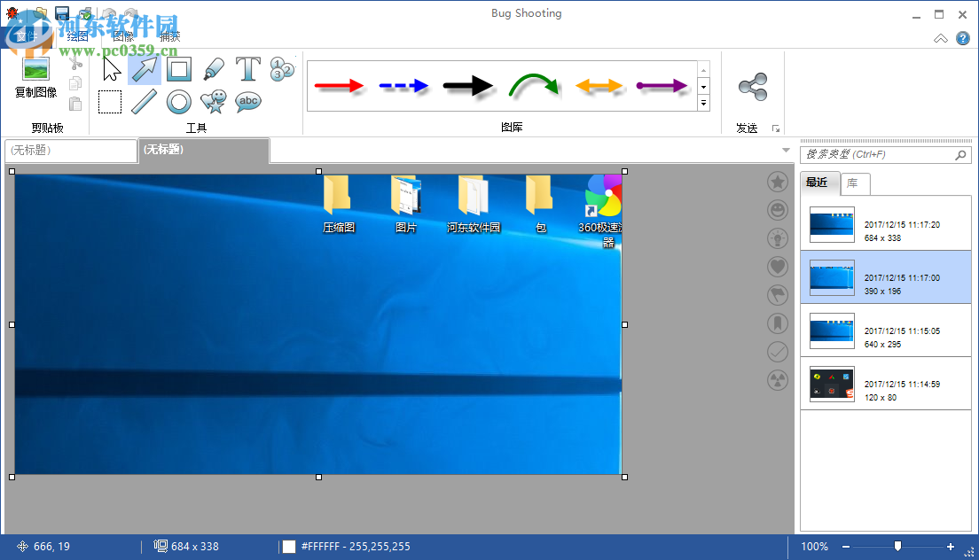Open the stamps (heart, star, smiley) tool
This screenshot has width=979, height=560.
(214, 102)
